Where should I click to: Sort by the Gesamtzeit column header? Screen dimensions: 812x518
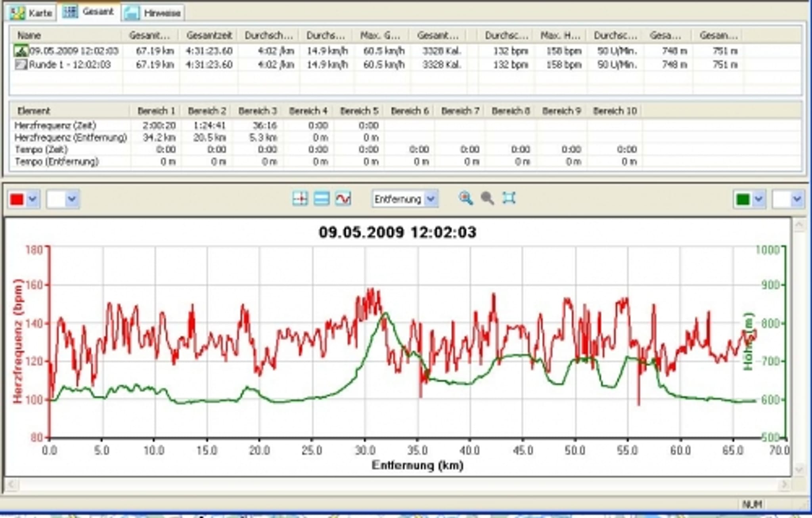(x=209, y=35)
